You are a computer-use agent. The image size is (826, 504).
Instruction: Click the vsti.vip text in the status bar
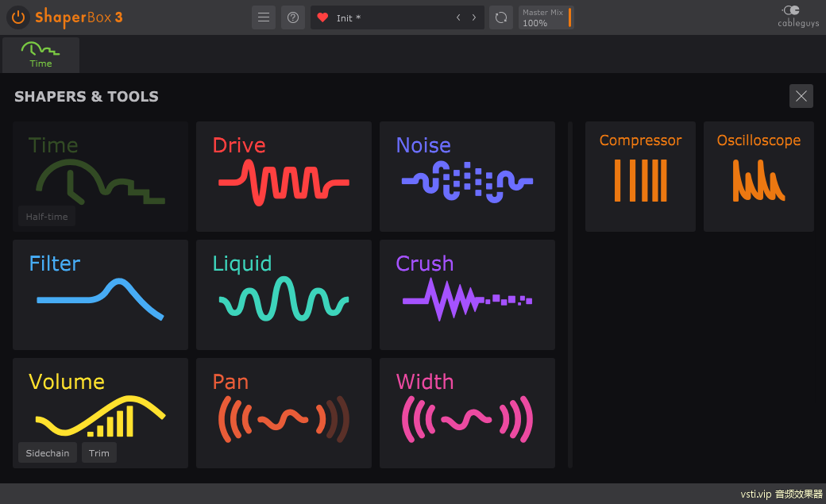(x=756, y=494)
